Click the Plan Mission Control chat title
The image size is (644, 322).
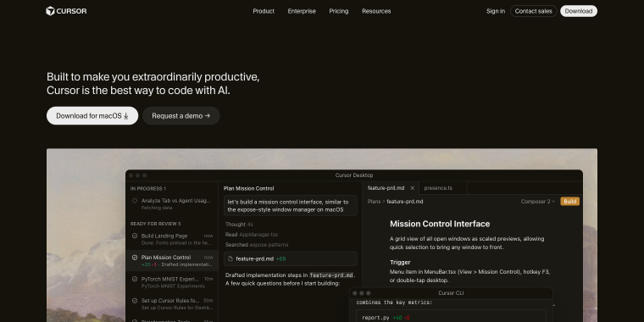(248, 188)
